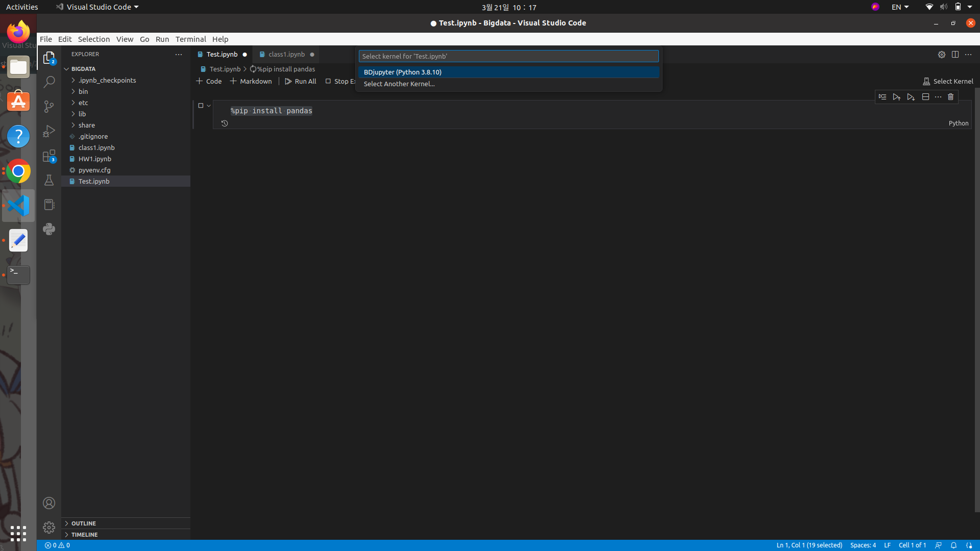Open the Accounts icon
980x551 pixels.
(x=49, y=503)
